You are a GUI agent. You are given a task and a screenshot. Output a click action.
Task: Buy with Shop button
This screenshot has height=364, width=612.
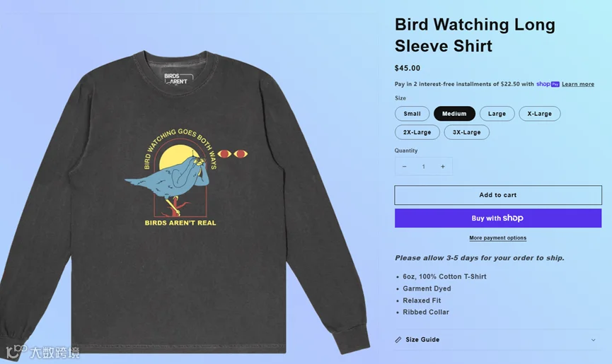click(x=498, y=218)
